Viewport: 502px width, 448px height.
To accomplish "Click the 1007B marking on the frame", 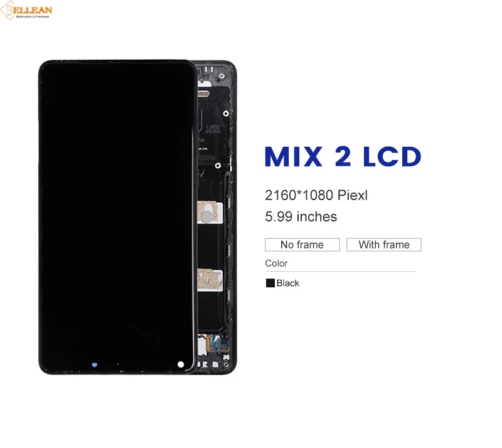I will point(207,158).
